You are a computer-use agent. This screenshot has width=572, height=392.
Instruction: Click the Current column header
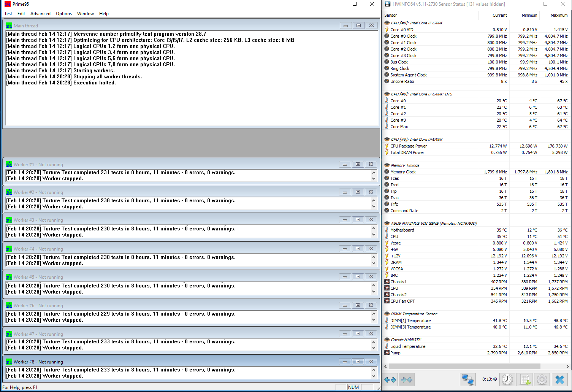493,15
